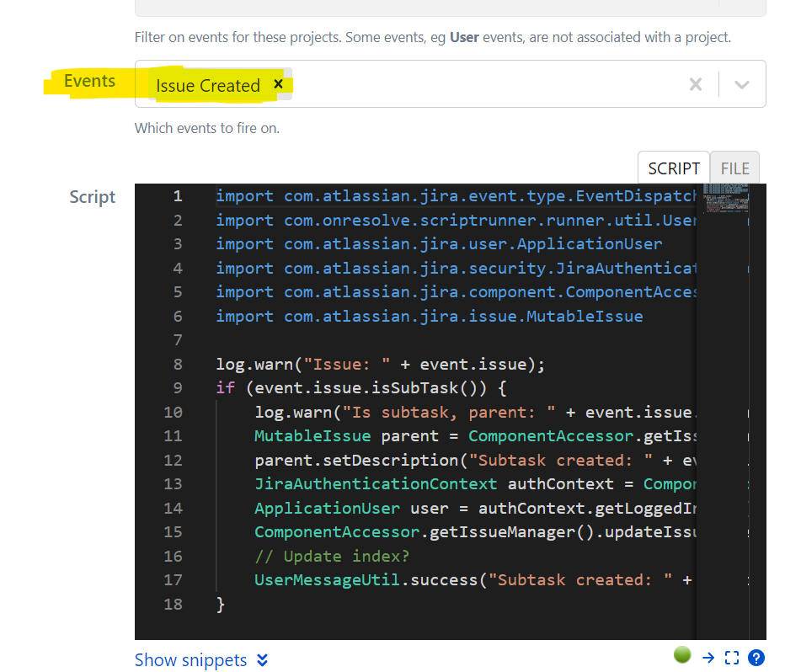Click line number 9 in the gutter

coord(177,388)
